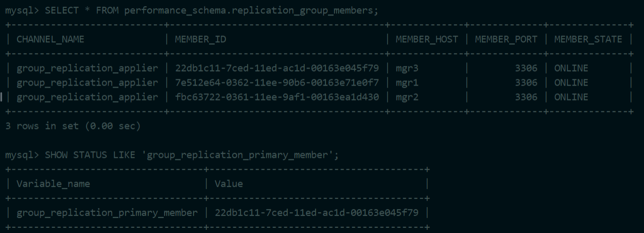Viewport: 644px width, 233px height.
Task: Click the mgr3 host entry
Action: click(407, 68)
